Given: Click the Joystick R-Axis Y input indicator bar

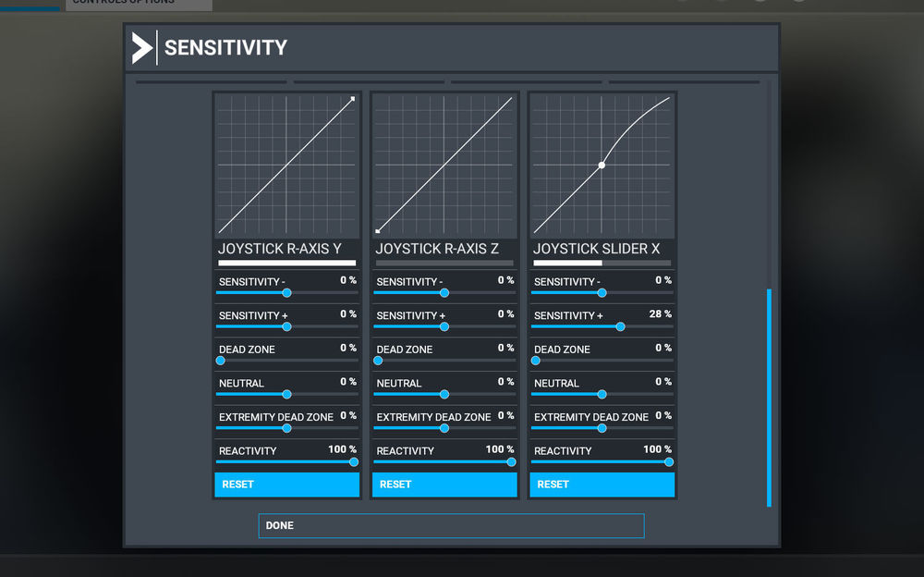Looking at the screenshot, I should pyautogui.click(x=286, y=263).
